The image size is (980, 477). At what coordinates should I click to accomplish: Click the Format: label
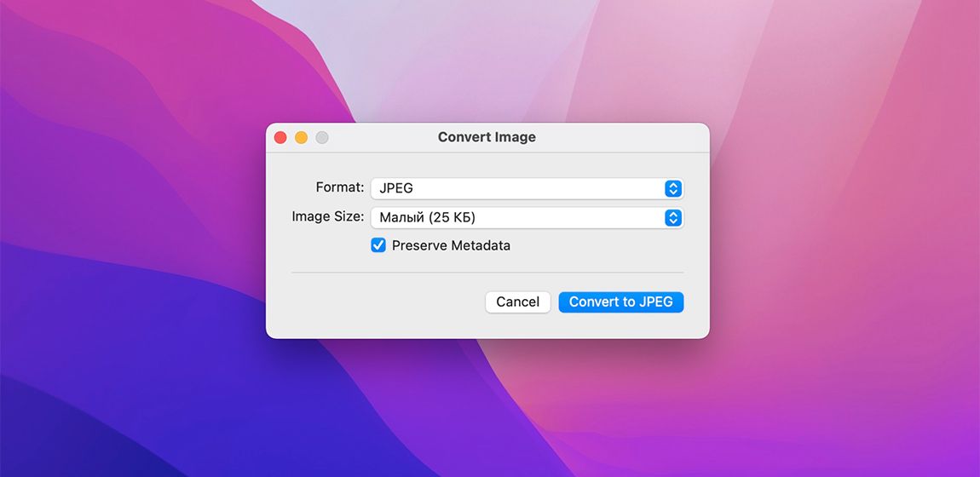(340, 187)
